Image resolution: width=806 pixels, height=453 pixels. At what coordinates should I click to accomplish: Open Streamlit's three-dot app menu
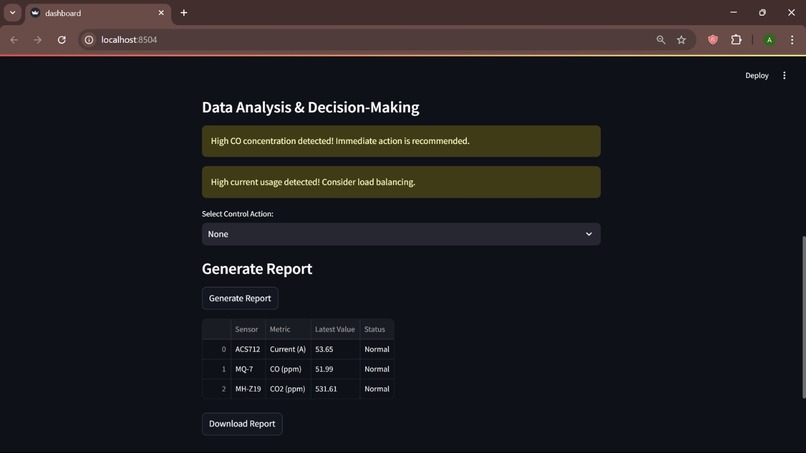[784, 76]
